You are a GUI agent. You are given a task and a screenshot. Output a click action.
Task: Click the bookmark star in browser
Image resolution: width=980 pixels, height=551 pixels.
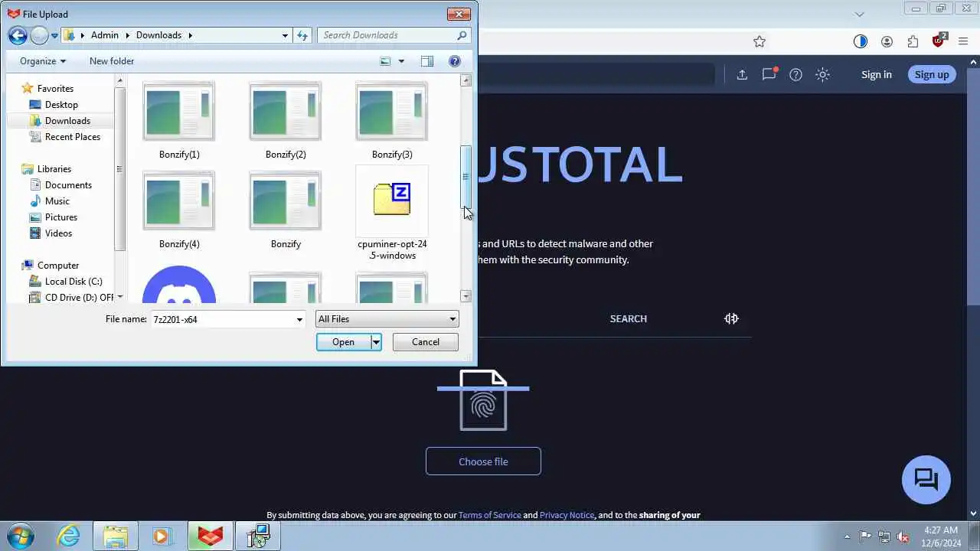759,42
